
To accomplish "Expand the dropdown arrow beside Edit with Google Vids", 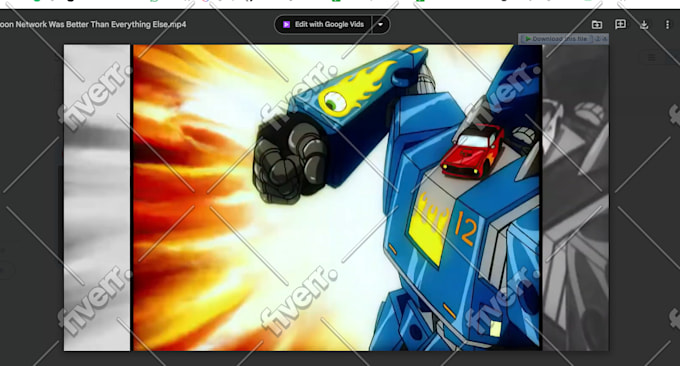I will pyautogui.click(x=380, y=24).
